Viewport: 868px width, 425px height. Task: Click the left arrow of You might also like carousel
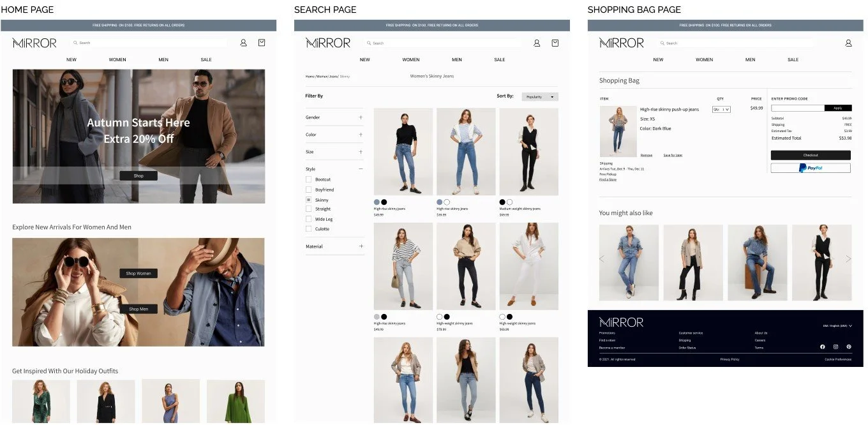602,258
